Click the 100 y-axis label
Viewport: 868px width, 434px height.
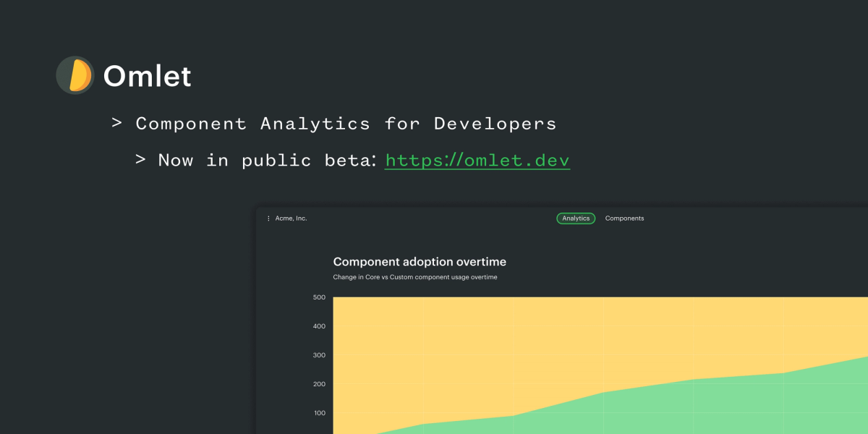pyautogui.click(x=319, y=413)
